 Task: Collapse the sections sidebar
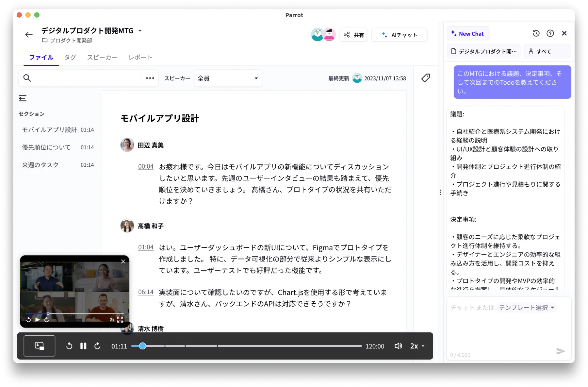(x=23, y=98)
